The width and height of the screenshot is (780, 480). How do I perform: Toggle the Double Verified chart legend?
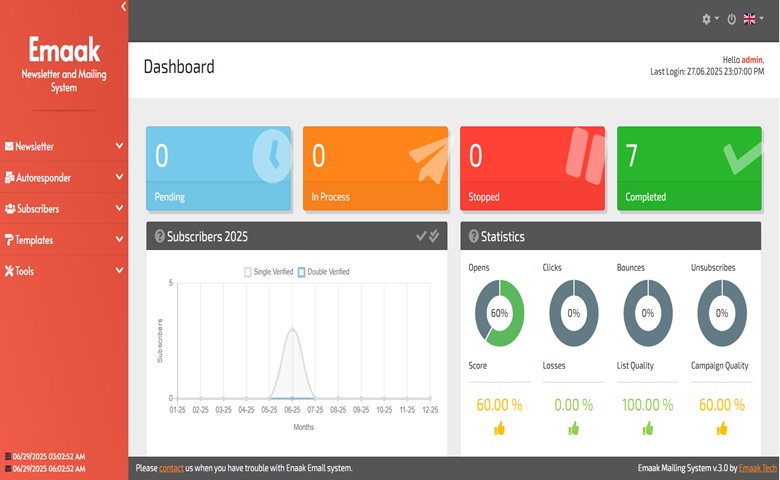(324, 272)
